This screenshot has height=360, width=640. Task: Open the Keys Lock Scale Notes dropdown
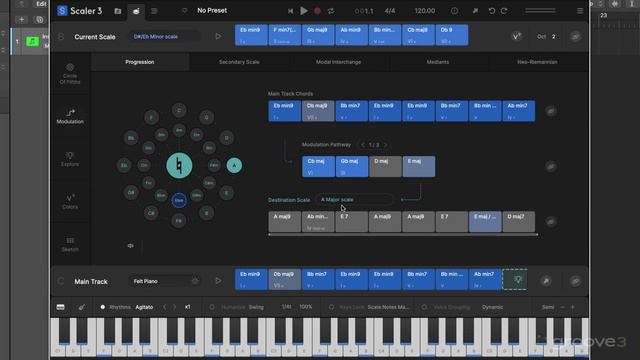pyautogui.click(x=389, y=307)
